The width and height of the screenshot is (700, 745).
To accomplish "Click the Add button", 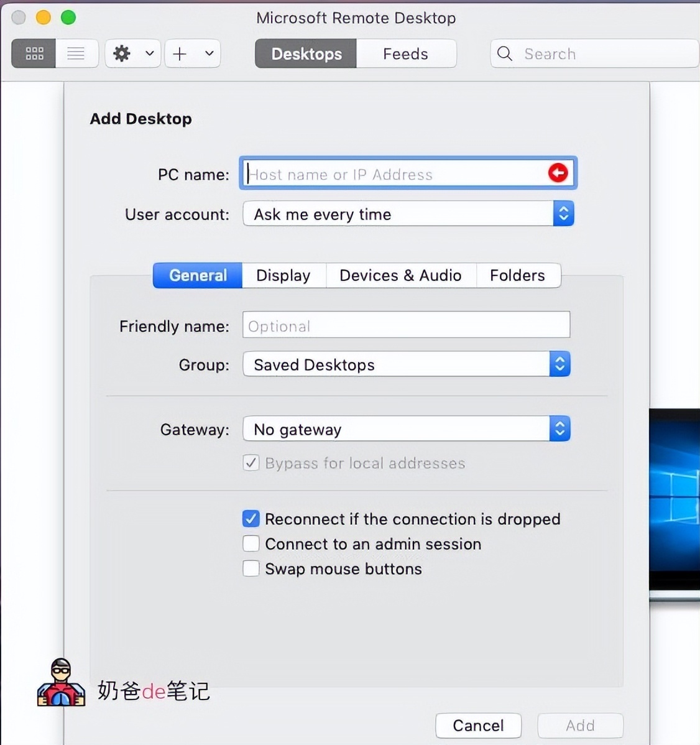I will point(580,726).
